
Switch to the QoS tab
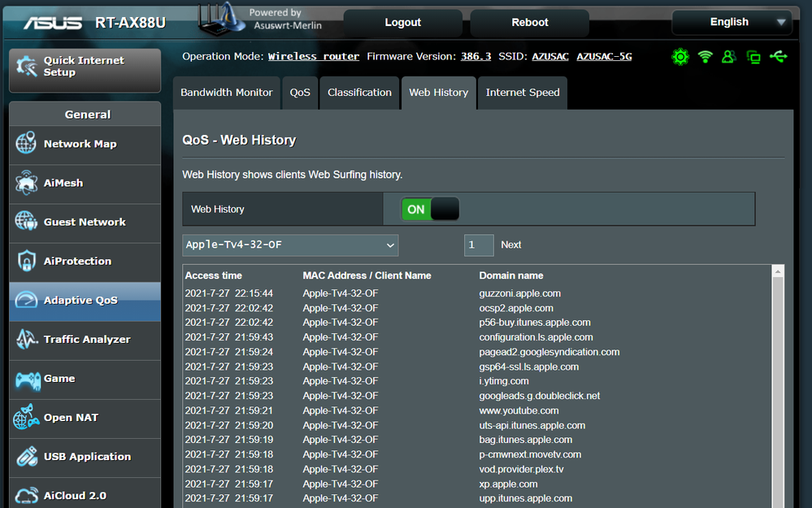pos(300,92)
